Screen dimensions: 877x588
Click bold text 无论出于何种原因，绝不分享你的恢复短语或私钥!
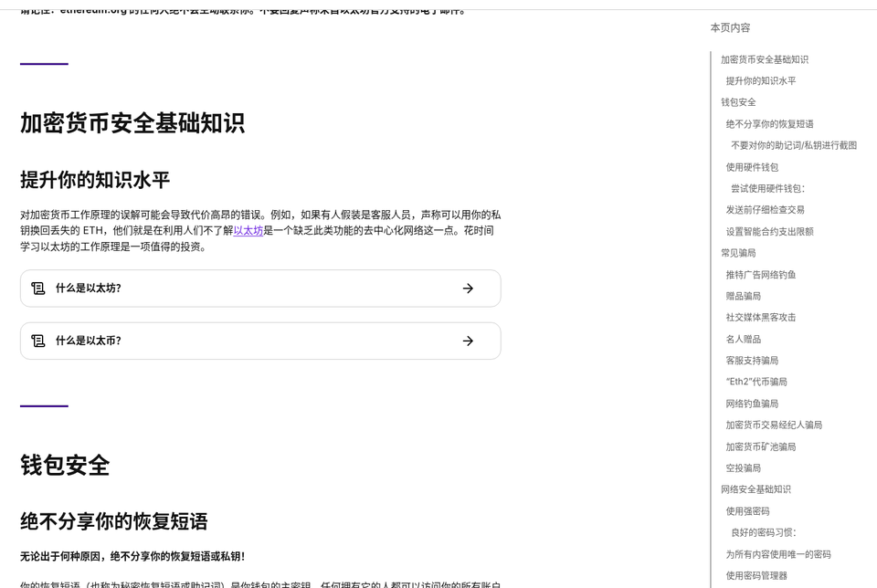[132, 556]
